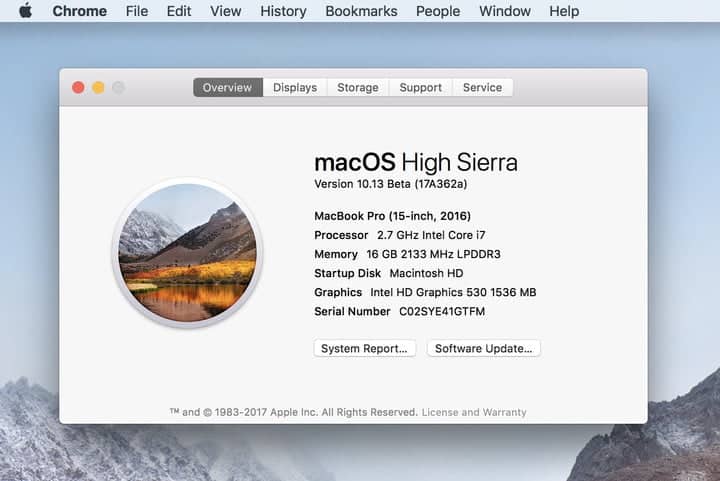Click the 1983-2017 Apple Inc. copyright text
This screenshot has height=481, width=720.
tap(294, 412)
